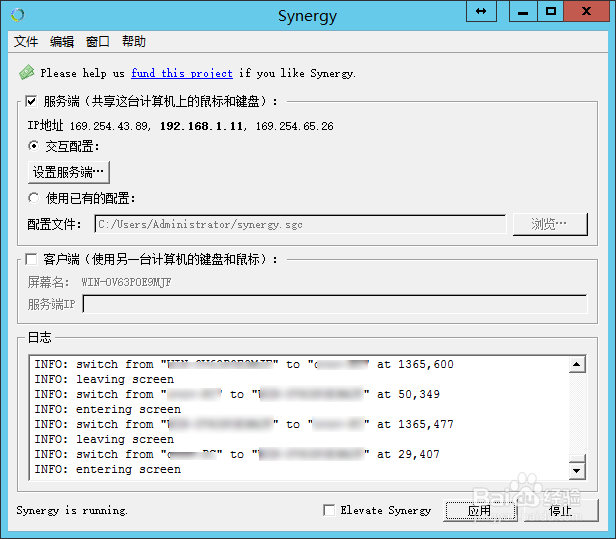Open the 编辑 menu
616x539 pixels.
[x=62, y=41]
